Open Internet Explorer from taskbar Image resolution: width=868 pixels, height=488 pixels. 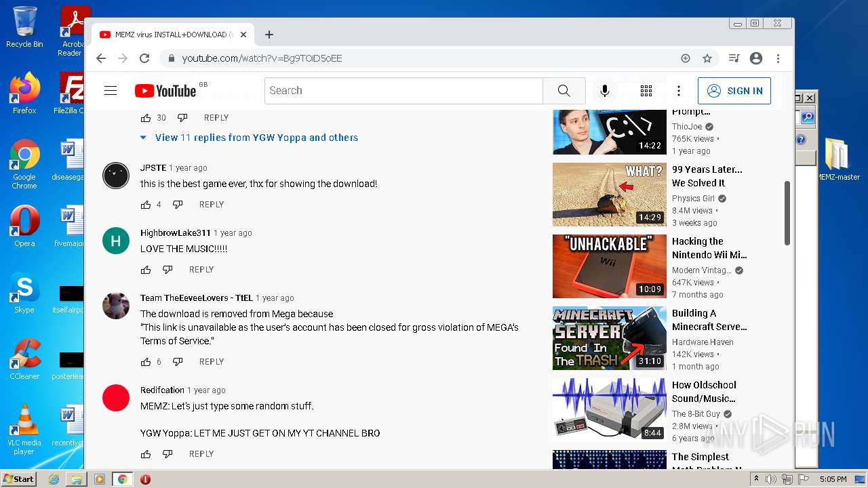pos(54,479)
